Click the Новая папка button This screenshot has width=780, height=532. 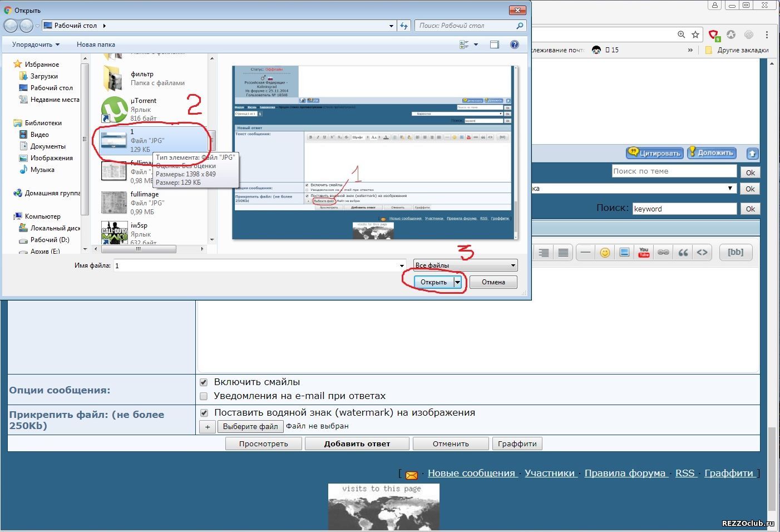point(96,45)
